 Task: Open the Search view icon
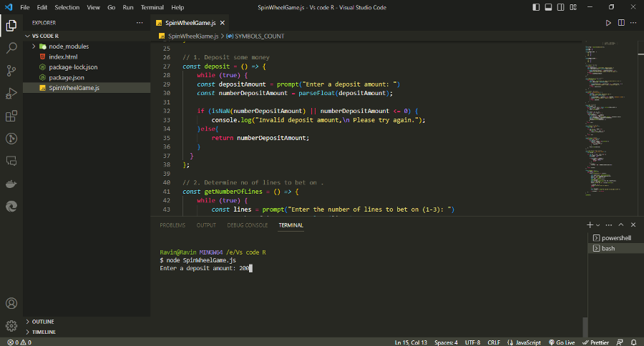click(11, 48)
